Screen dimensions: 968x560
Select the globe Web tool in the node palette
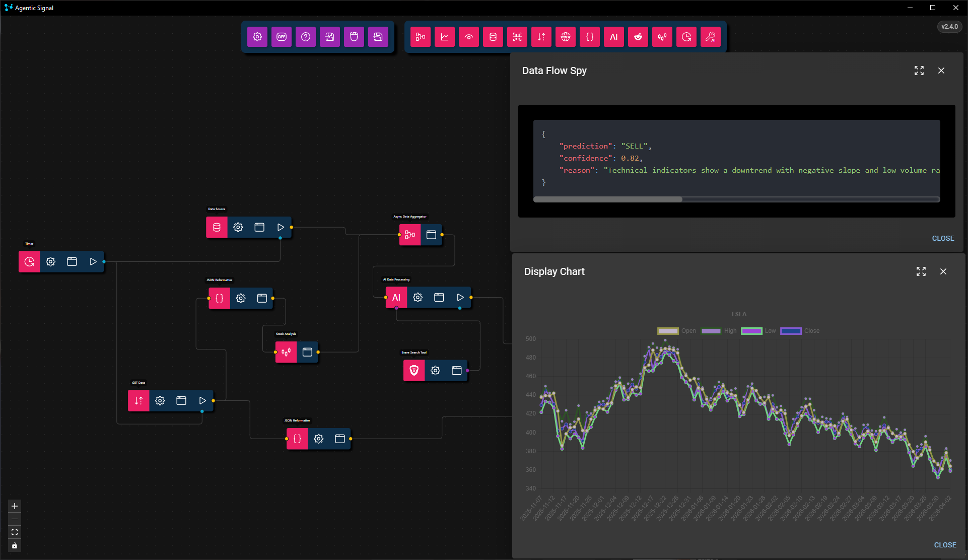point(565,36)
